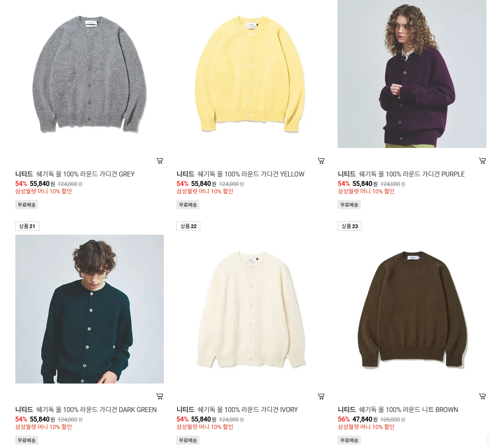Viewport: 489px width, 448px height.
Task: Open the grey cardigan product image
Action: click(x=89, y=74)
